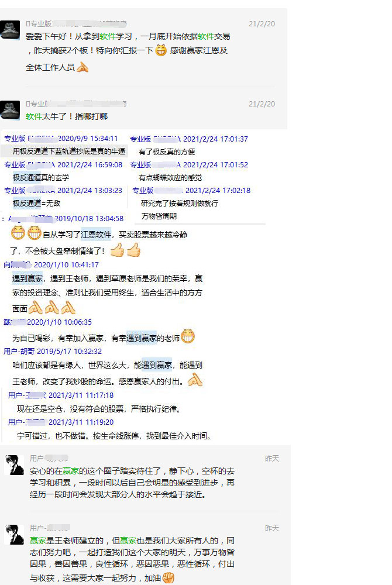This screenshot has height=585, width=392.
Task: Click the second thumbs-up emoji after 牵制情绪了
Action: coord(134,250)
